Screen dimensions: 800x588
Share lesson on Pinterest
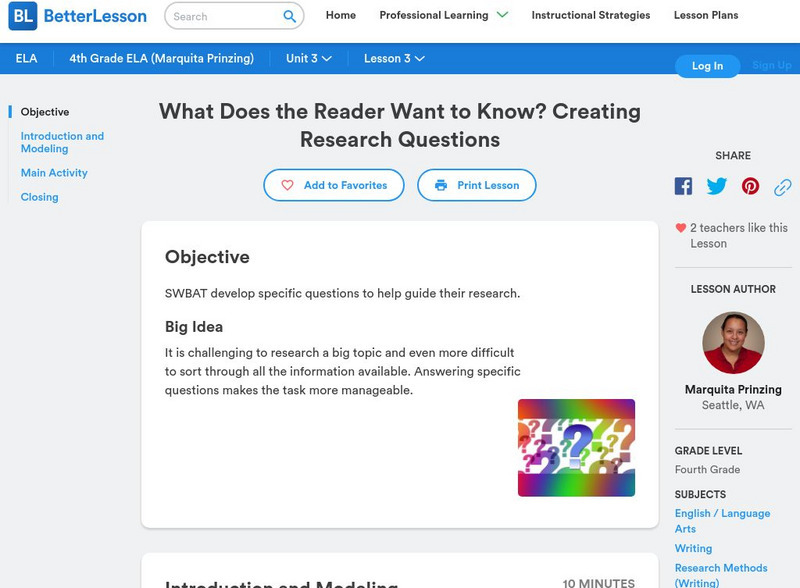tap(750, 186)
